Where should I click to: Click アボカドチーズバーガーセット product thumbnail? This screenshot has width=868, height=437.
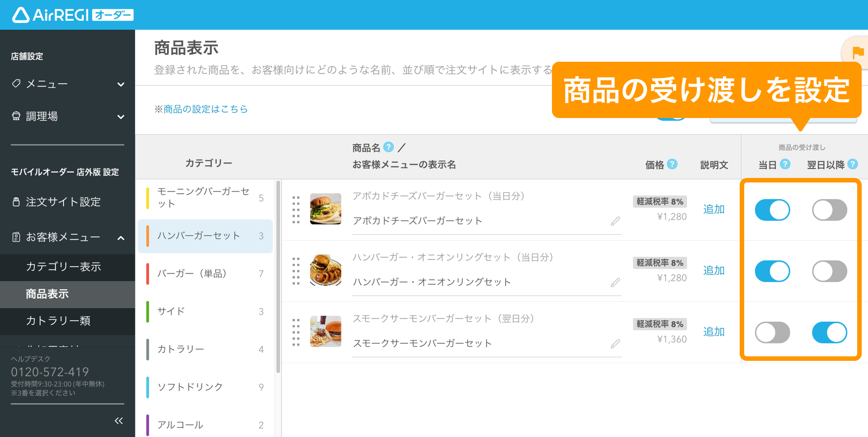pos(325,209)
